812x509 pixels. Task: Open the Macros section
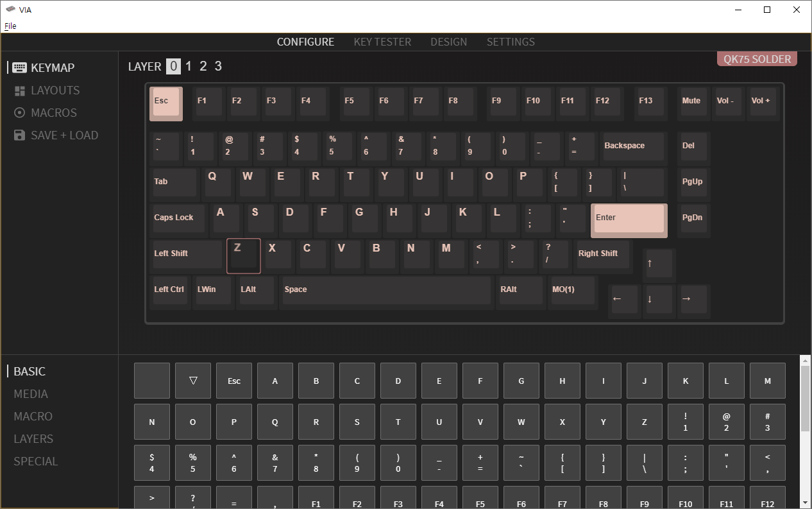46,113
